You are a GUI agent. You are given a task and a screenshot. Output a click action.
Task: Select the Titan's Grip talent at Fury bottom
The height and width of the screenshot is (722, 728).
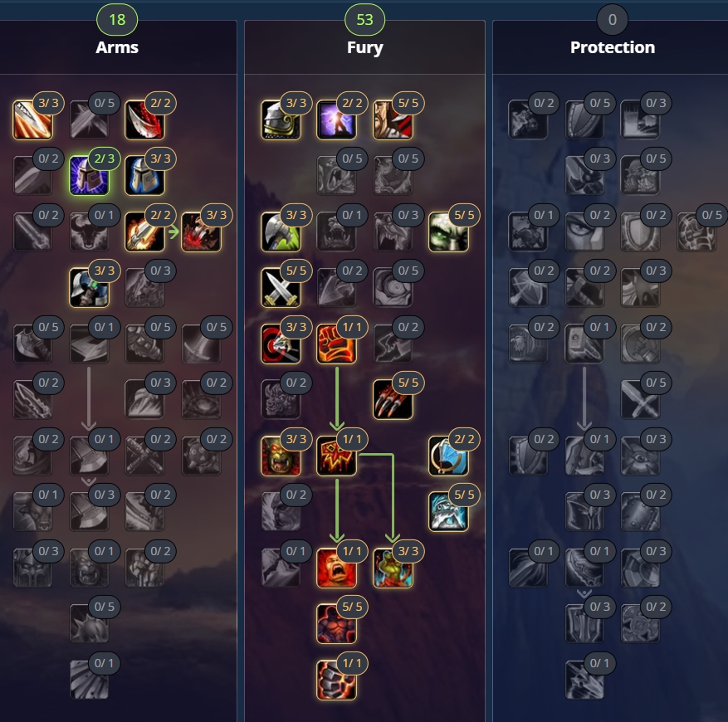(337, 680)
